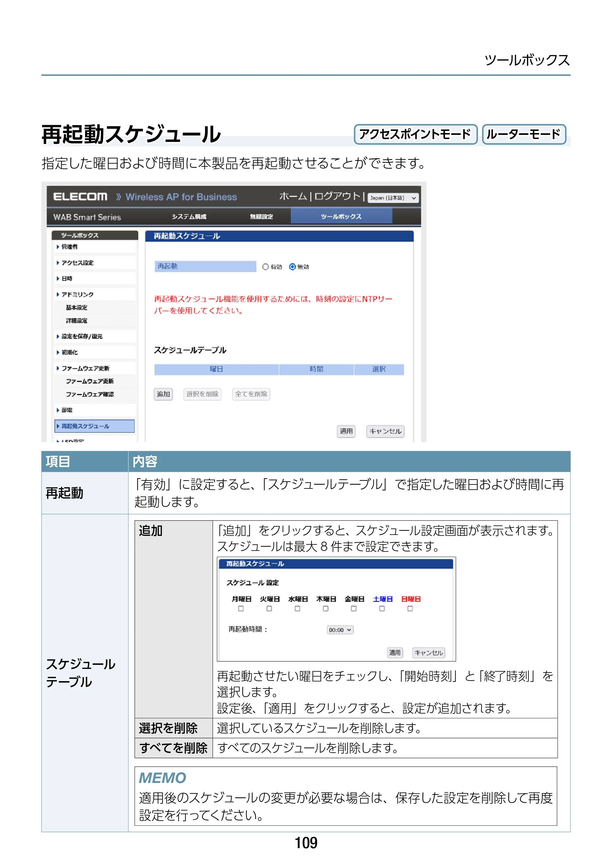Check the 日曜日 checkbox

click(x=410, y=609)
